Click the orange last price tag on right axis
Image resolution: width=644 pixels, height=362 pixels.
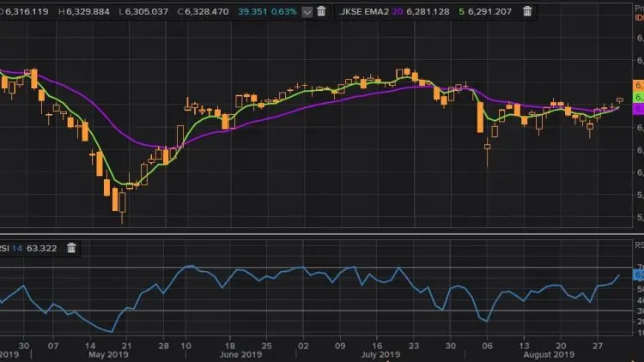(x=638, y=86)
